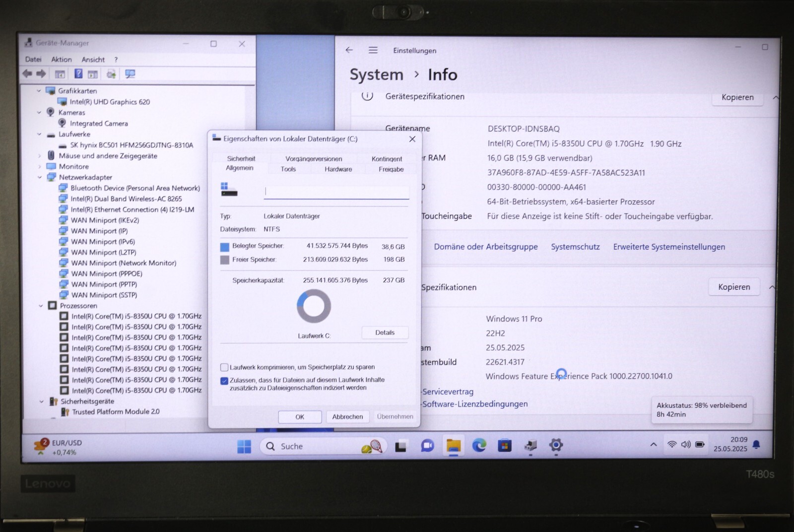Open the Systemschutz link
This screenshot has height=532, width=794.
click(x=575, y=247)
